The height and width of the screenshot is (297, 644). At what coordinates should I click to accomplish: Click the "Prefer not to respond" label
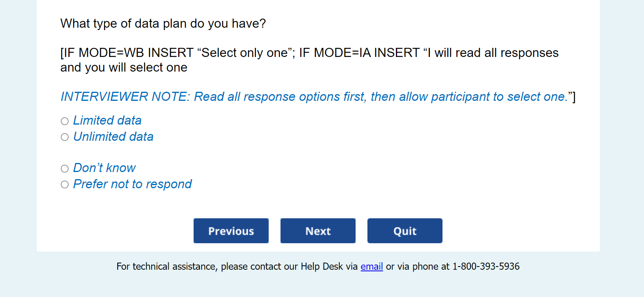(x=132, y=184)
